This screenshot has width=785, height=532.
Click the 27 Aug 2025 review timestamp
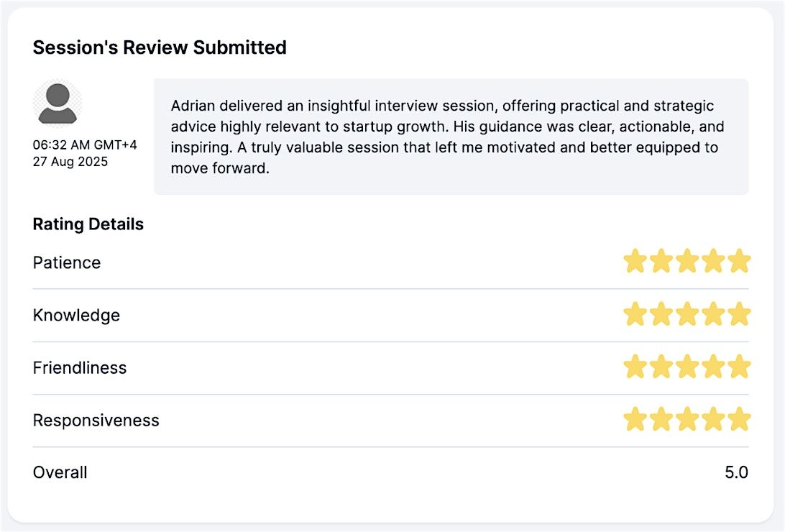[x=70, y=162]
